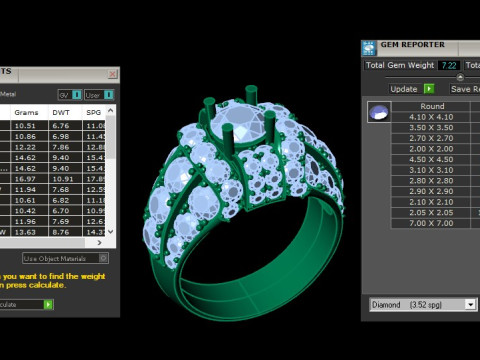The height and width of the screenshot is (360, 480).
Task: Select the 2.90 X 2.90 gem row
Action: pyautogui.click(x=431, y=192)
